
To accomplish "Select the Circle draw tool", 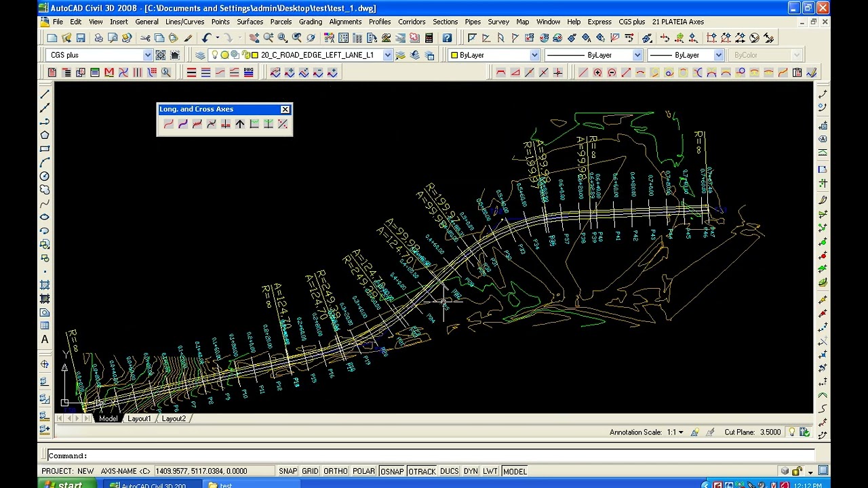I will click(x=45, y=176).
